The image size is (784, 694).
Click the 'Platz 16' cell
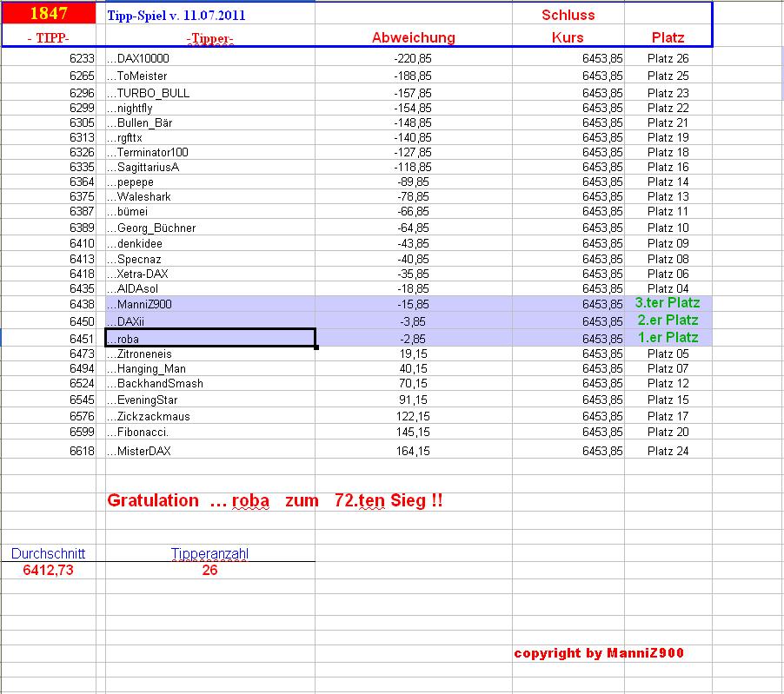point(668,167)
